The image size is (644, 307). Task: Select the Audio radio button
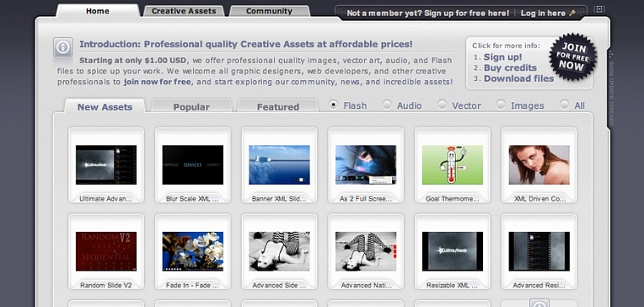(x=387, y=105)
